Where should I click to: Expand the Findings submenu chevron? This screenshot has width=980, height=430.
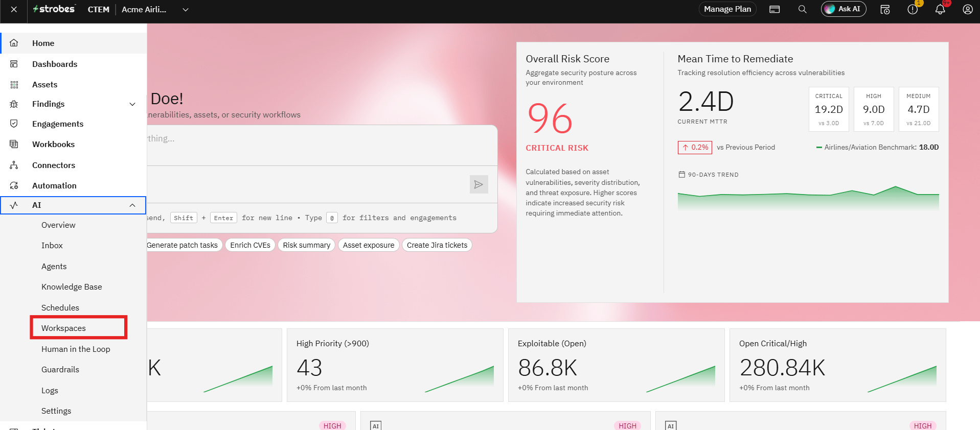point(132,104)
